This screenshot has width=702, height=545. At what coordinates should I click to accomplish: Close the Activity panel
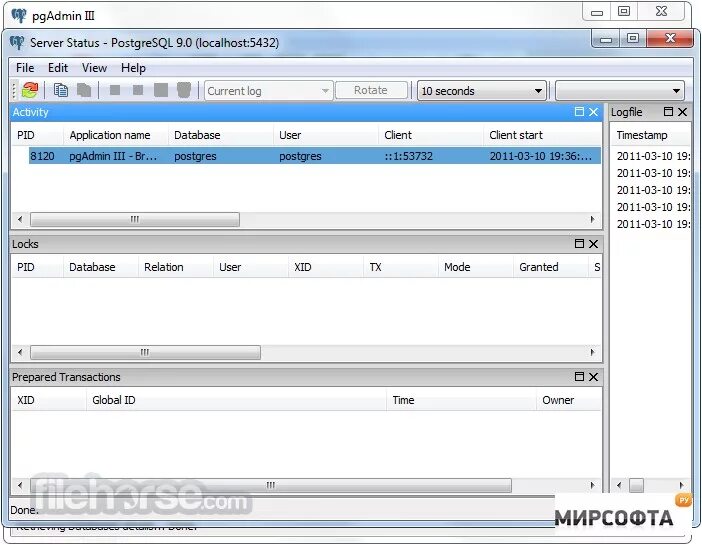tap(593, 112)
